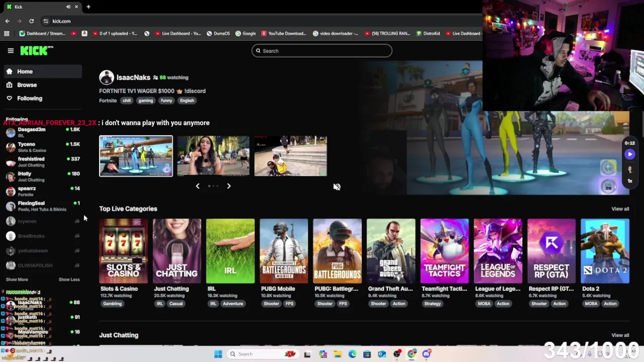The height and width of the screenshot is (362, 644).
Task: Unmute the featured stream audio
Action: [337, 187]
